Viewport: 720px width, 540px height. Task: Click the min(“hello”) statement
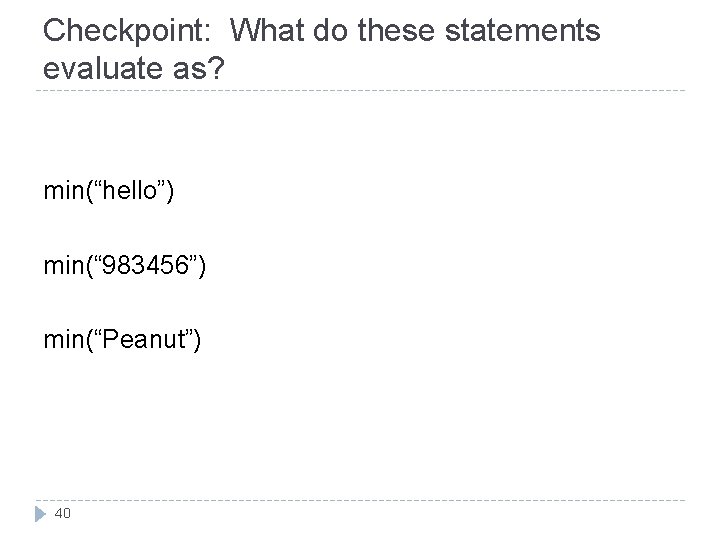[109, 190]
